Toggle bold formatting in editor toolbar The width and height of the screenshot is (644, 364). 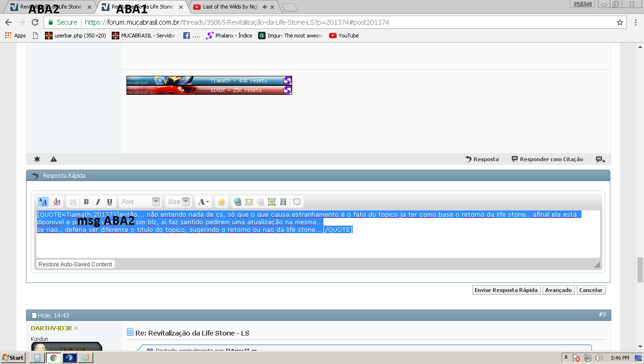coord(86,202)
